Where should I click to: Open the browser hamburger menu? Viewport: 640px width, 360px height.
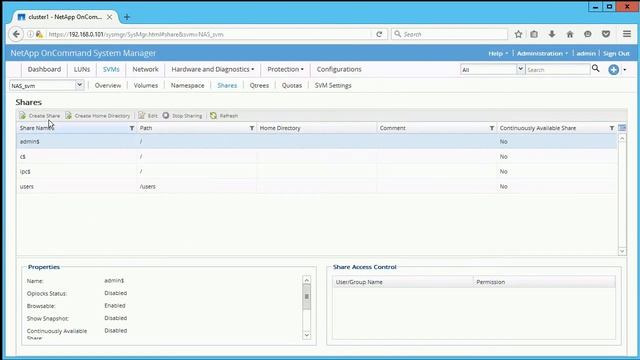(x=627, y=34)
